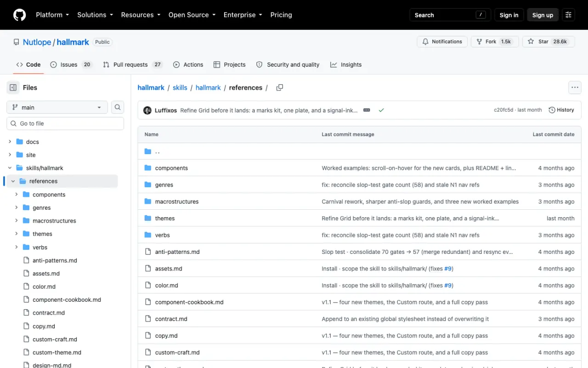The width and height of the screenshot is (588, 368).
Task: Expand the site folder in tree
Action: [x=10, y=155]
